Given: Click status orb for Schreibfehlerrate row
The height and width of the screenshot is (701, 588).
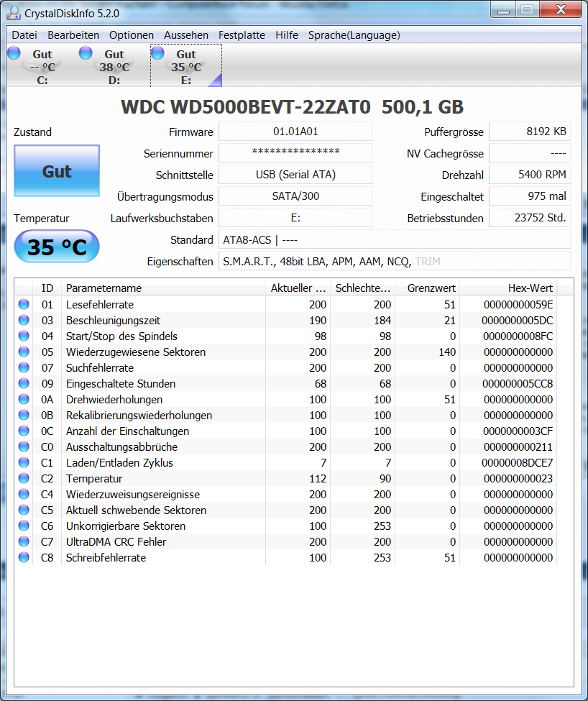Looking at the screenshot, I should [24, 557].
